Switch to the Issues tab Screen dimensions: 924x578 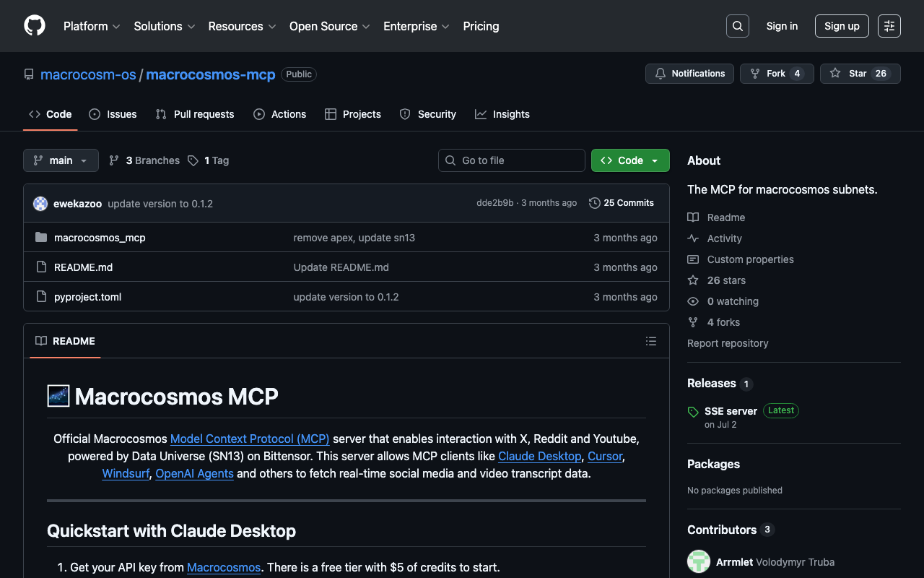coord(113,114)
